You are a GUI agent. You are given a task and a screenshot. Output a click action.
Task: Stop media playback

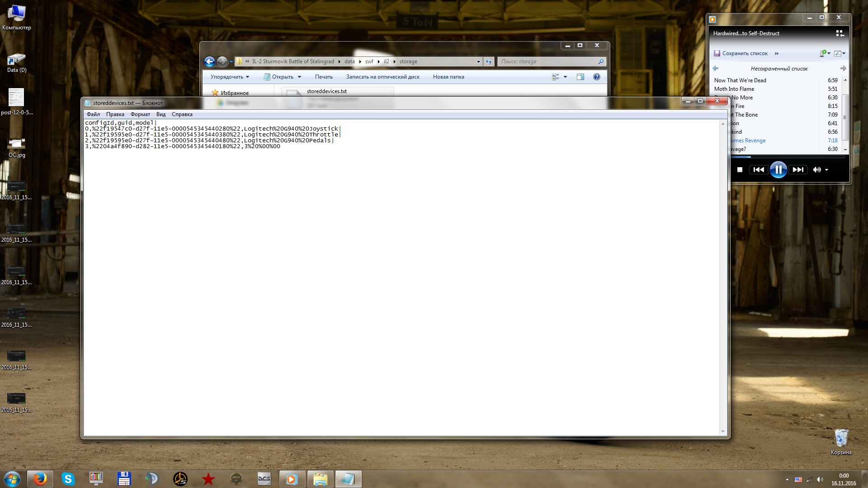pos(740,170)
